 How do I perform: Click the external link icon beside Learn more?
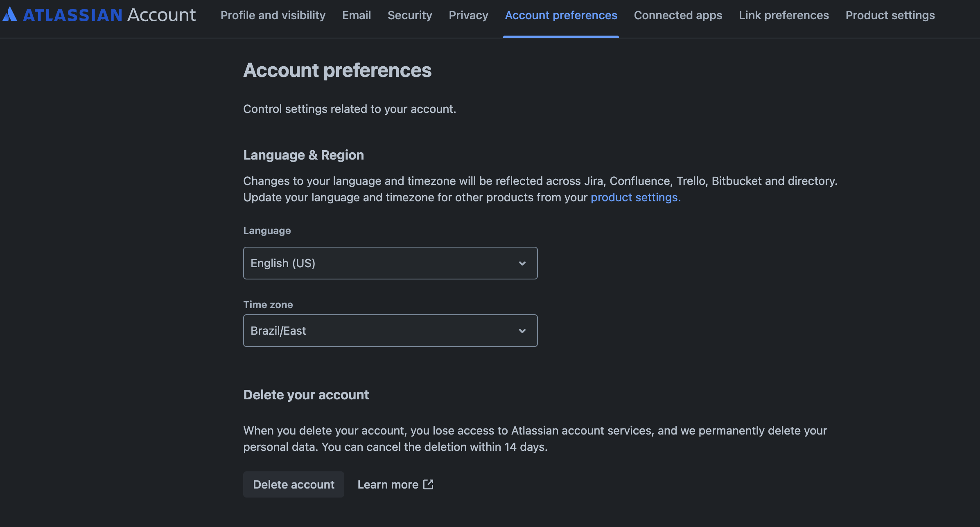(428, 484)
